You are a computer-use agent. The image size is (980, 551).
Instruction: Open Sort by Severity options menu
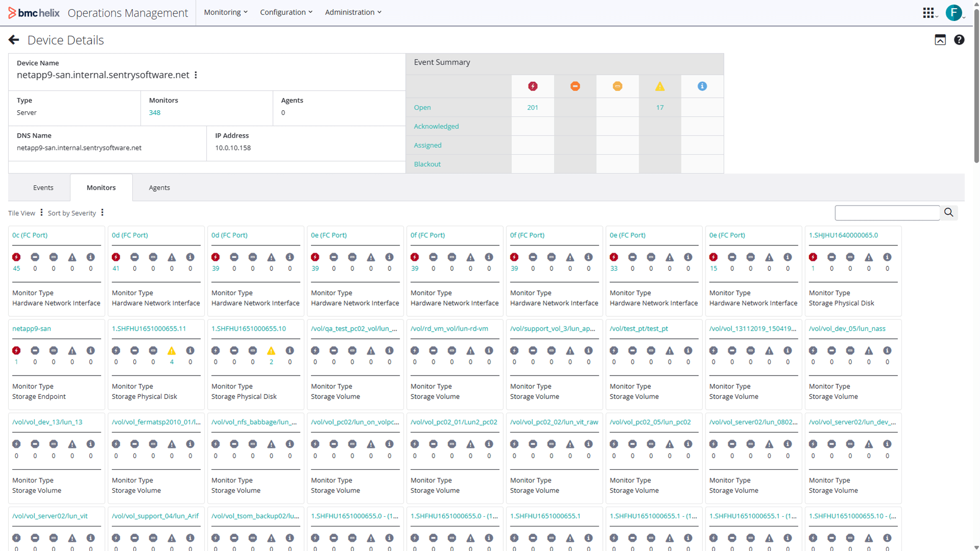tap(102, 213)
